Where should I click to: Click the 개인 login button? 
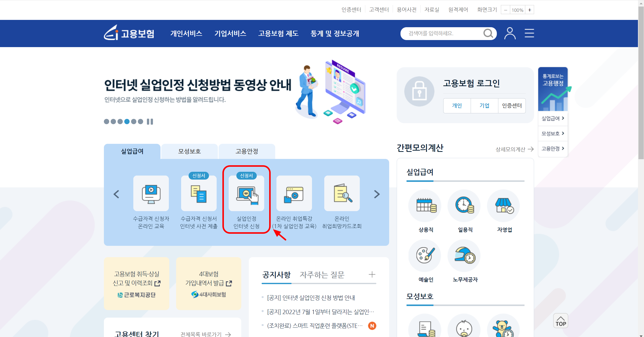click(457, 106)
